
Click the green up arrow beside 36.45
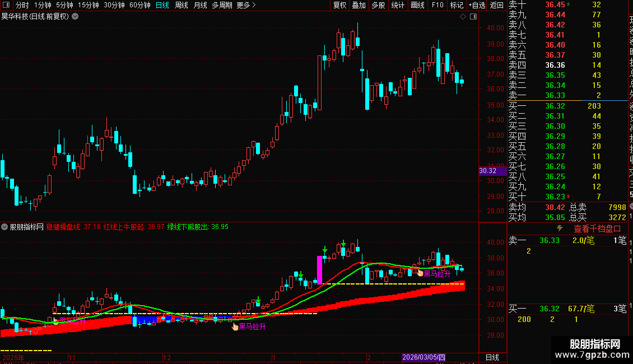pos(569,4)
